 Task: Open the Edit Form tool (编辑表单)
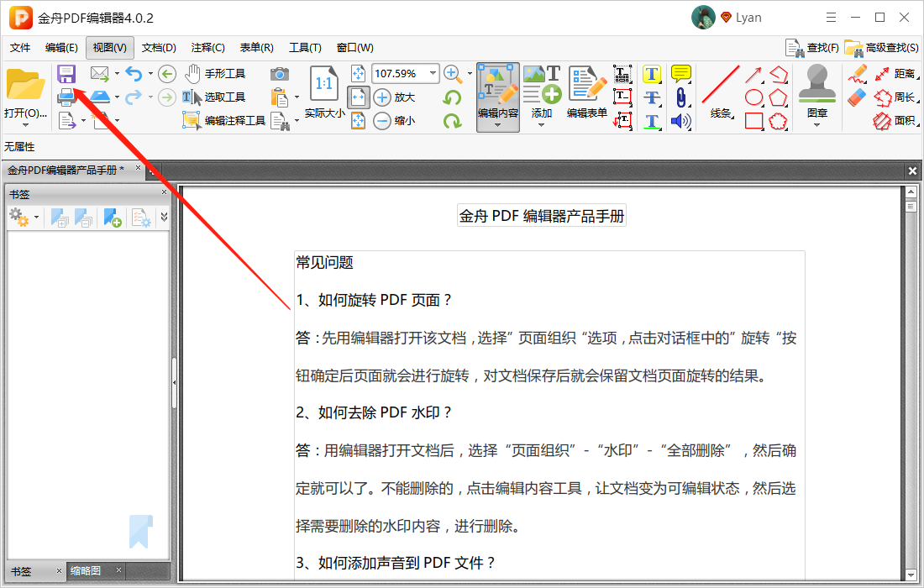pos(587,92)
